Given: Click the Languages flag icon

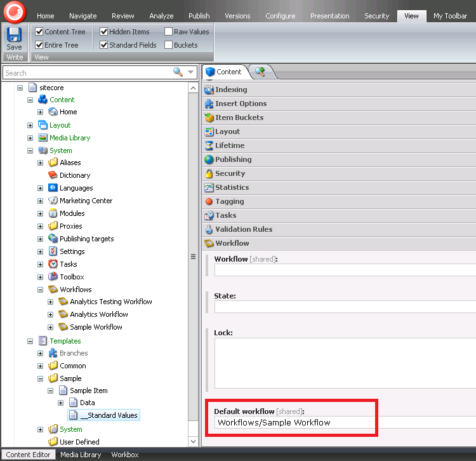Looking at the screenshot, I should (53, 188).
